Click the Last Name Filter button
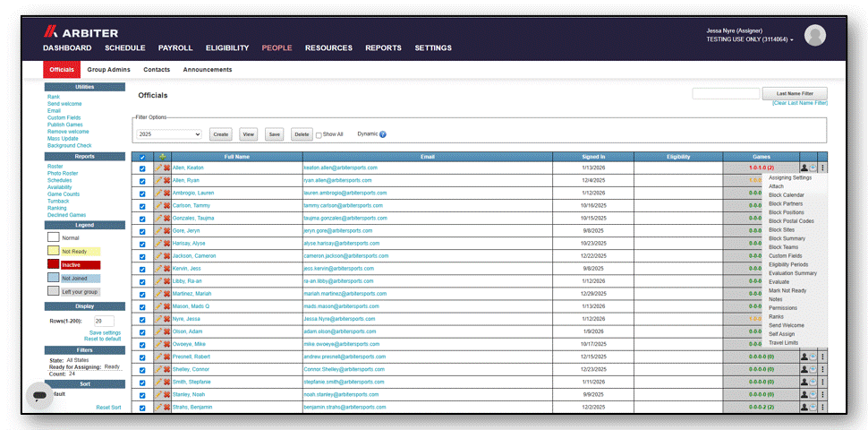The height and width of the screenshot is (430, 868). (x=795, y=94)
